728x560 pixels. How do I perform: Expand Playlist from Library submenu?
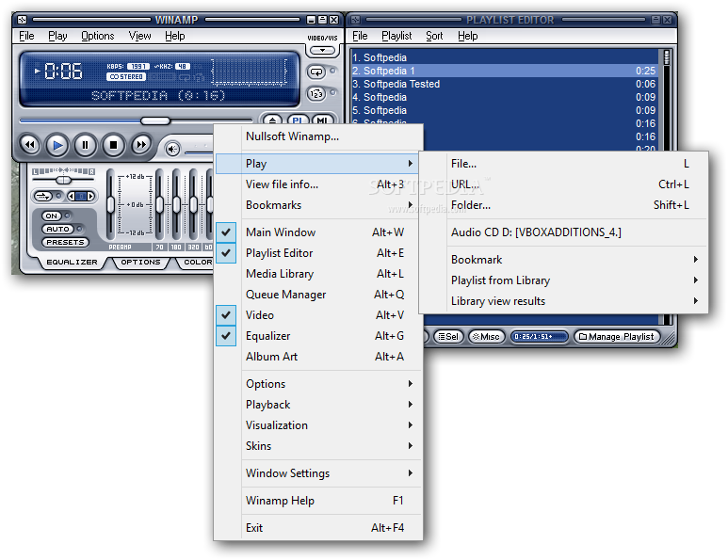click(563, 280)
